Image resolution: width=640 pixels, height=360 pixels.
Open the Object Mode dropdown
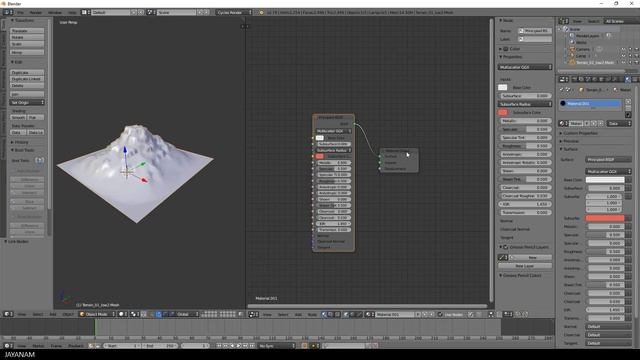pos(97,314)
